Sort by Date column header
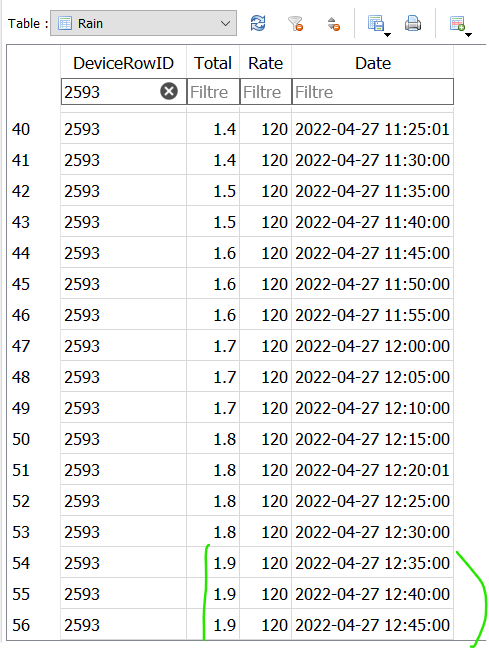The image size is (489, 649). (x=373, y=63)
